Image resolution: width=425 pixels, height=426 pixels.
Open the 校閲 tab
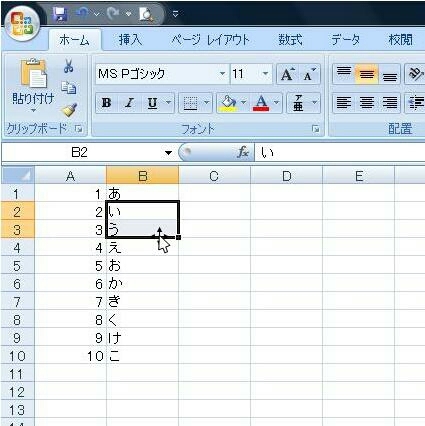(x=400, y=40)
